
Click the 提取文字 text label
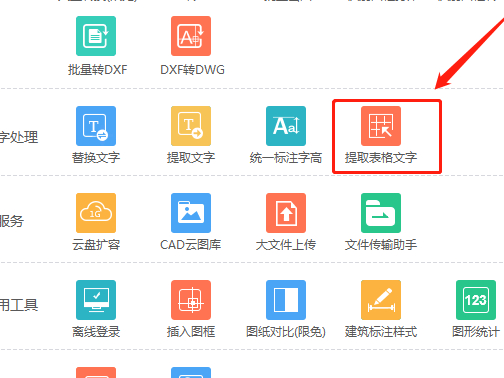191,158
